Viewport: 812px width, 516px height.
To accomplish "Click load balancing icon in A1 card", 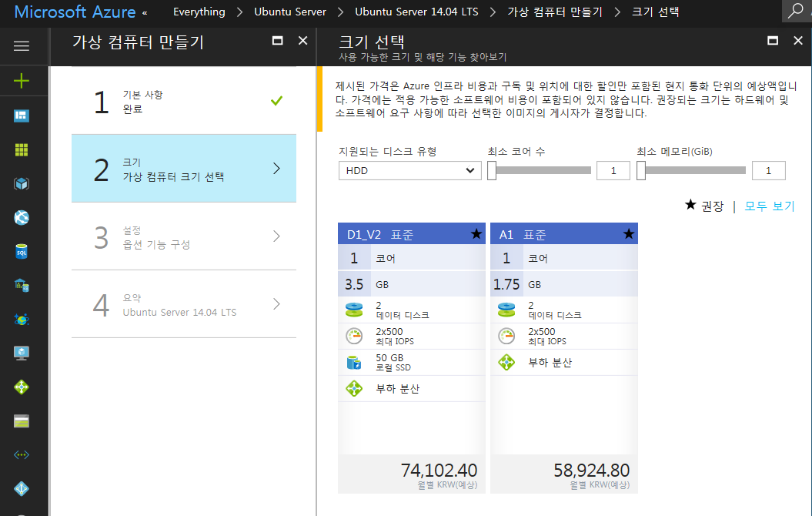I will coord(506,362).
